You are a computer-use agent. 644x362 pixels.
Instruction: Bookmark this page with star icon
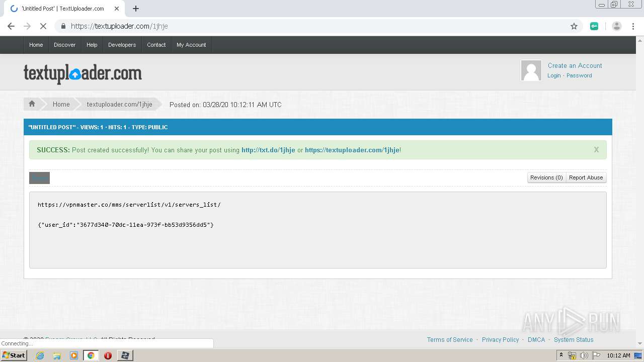[x=574, y=26]
